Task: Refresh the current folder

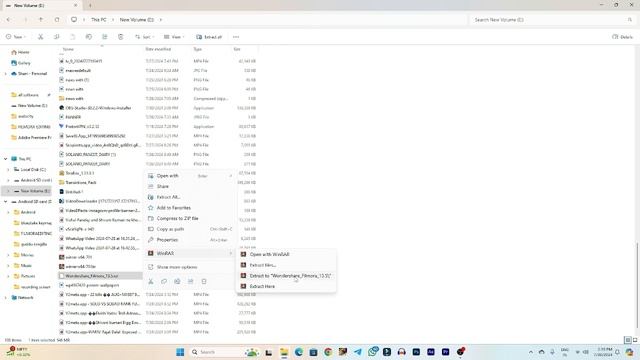Action: pyautogui.click(x=57, y=20)
